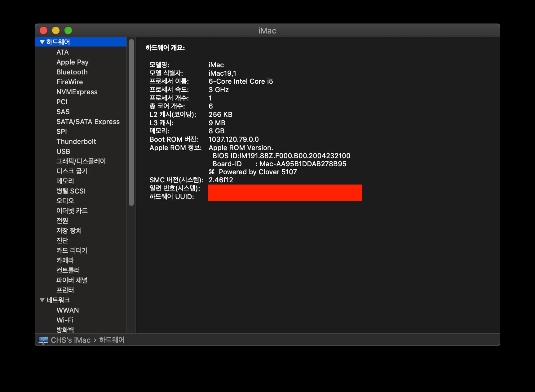Open the 메모리 sidebar entry
This screenshot has width=535, height=392.
pyautogui.click(x=65, y=181)
